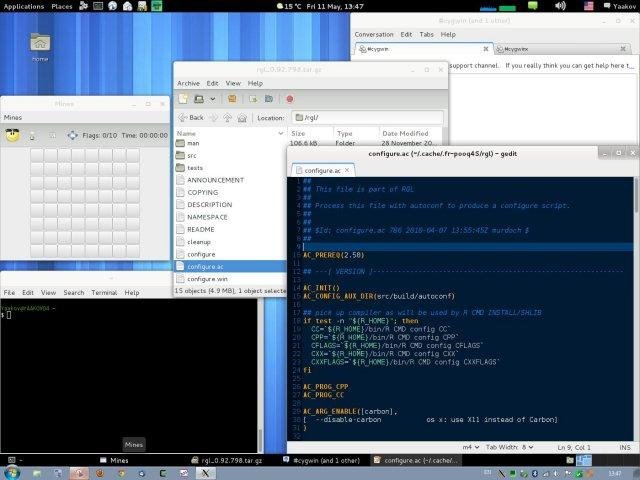Image resolution: width=640 pixels, height=480 pixels.
Task: Open the Applications menu in top panel
Action: 22,6
